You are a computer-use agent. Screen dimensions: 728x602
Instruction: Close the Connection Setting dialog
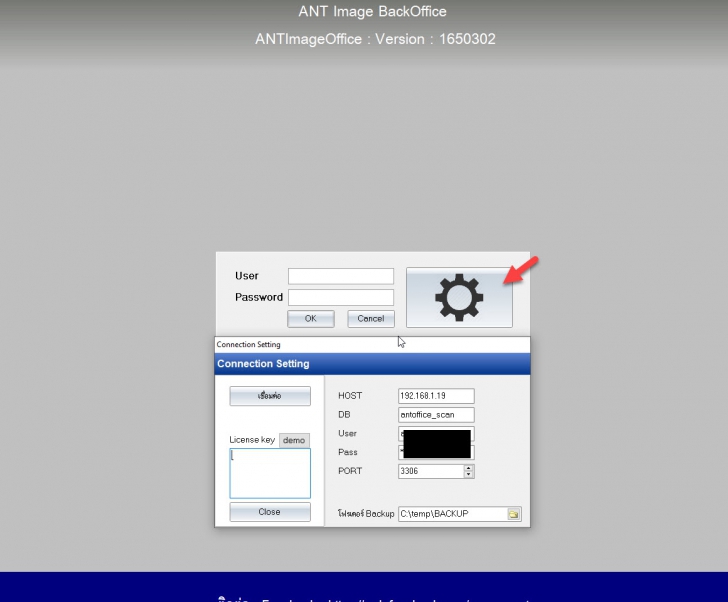point(270,512)
